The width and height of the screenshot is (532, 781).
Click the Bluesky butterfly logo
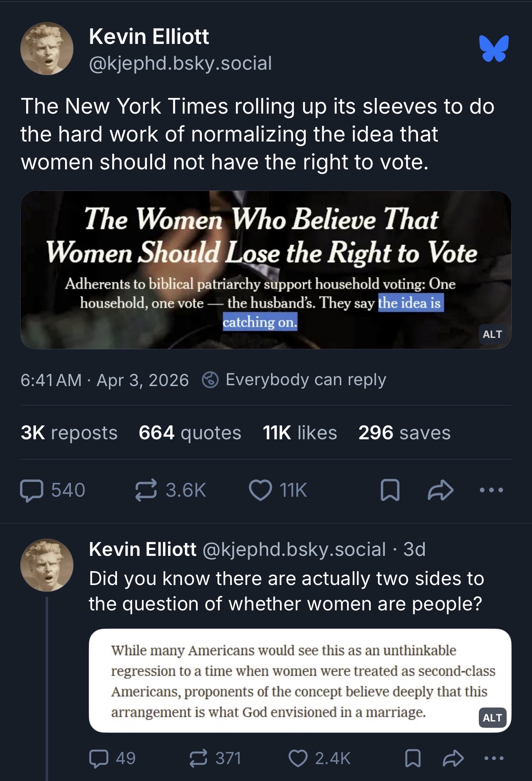(x=494, y=49)
